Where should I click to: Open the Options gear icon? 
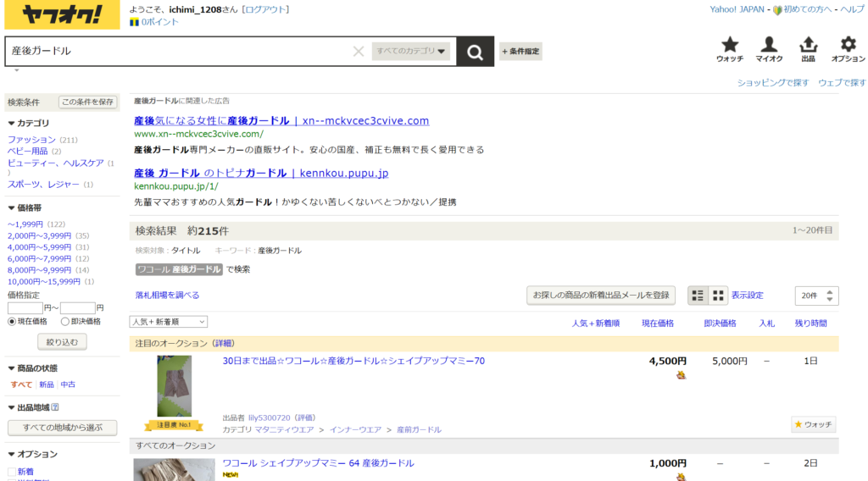(848, 45)
